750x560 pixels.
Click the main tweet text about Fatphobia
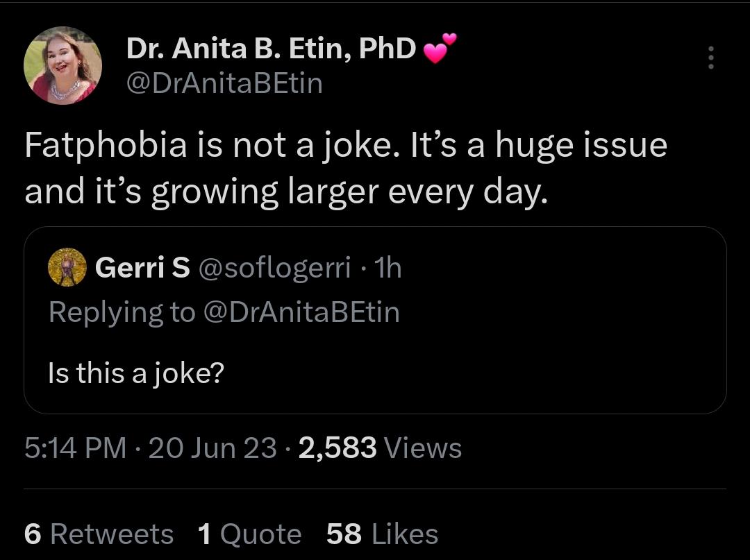tap(345, 169)
